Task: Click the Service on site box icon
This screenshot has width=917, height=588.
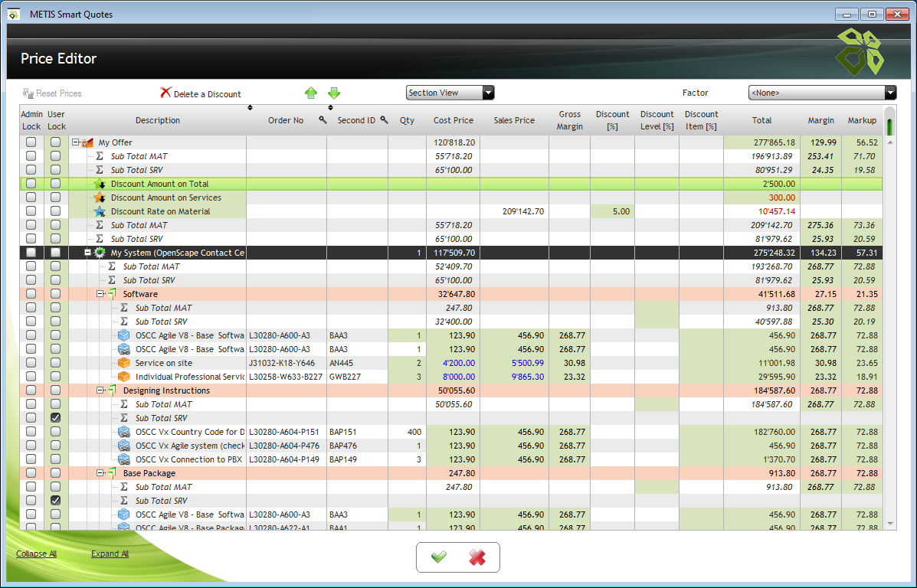Action: click(124, 363)
